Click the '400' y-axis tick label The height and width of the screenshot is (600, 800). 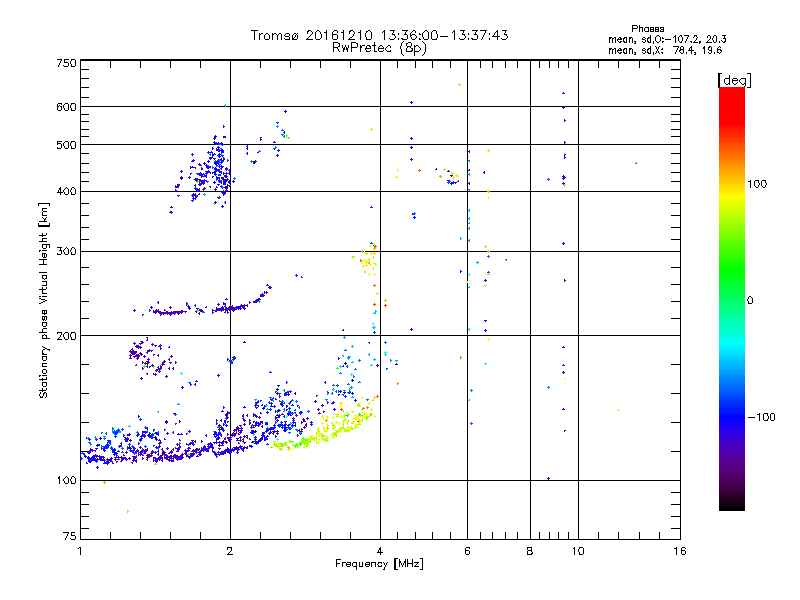[66, 192]
